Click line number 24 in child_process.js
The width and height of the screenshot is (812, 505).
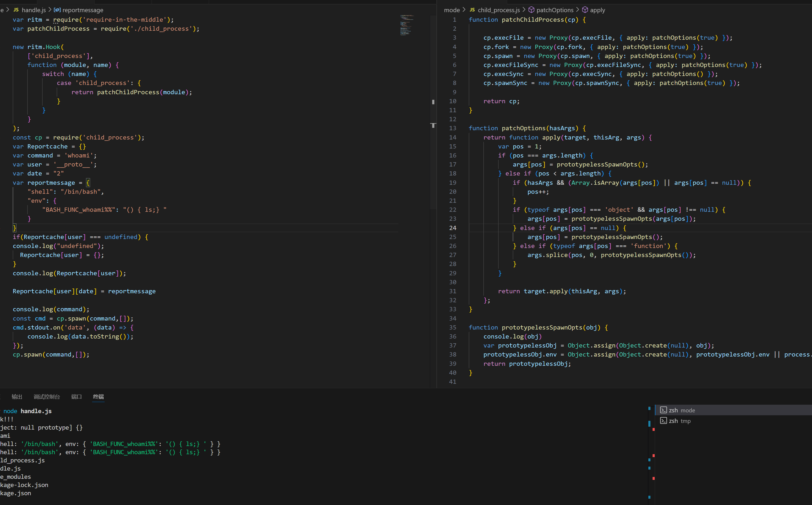(x=452, y=228)
